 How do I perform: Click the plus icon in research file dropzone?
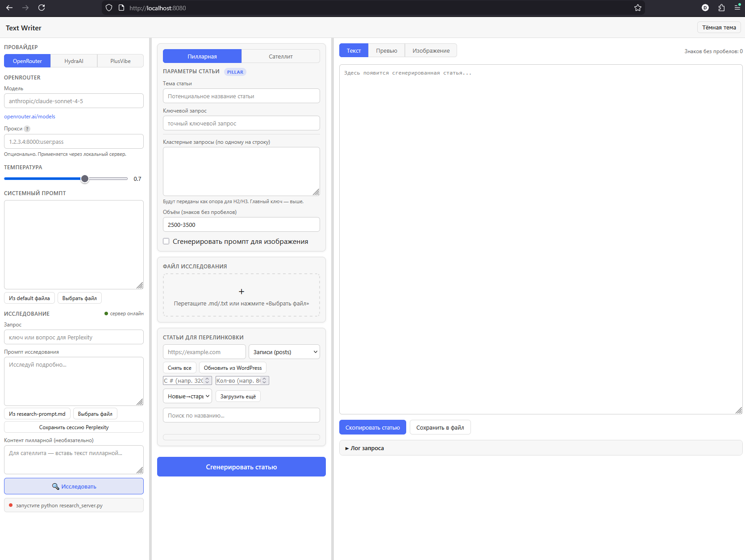(x=241, y=291)
